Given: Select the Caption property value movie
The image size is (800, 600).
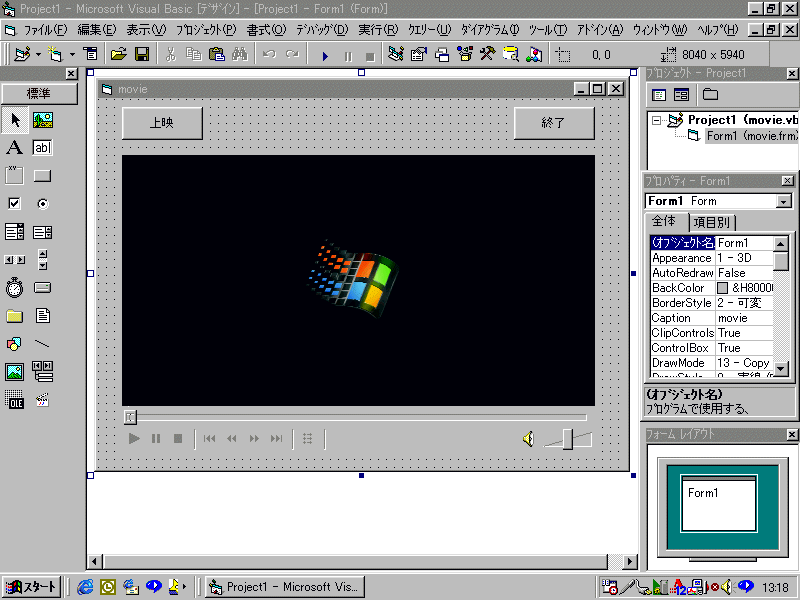Looking at the screenshot, I should click(x=744, y=318).
